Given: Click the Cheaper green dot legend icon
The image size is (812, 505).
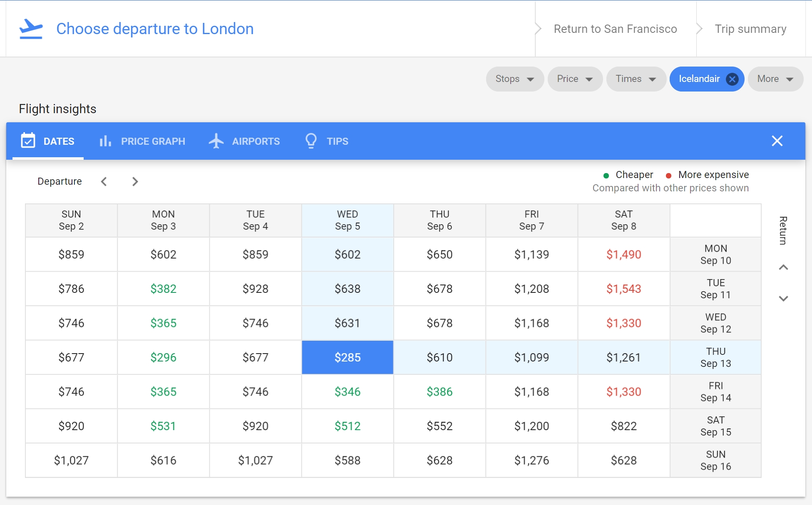Looking at the screenshot, I should (x=606, y=175).
